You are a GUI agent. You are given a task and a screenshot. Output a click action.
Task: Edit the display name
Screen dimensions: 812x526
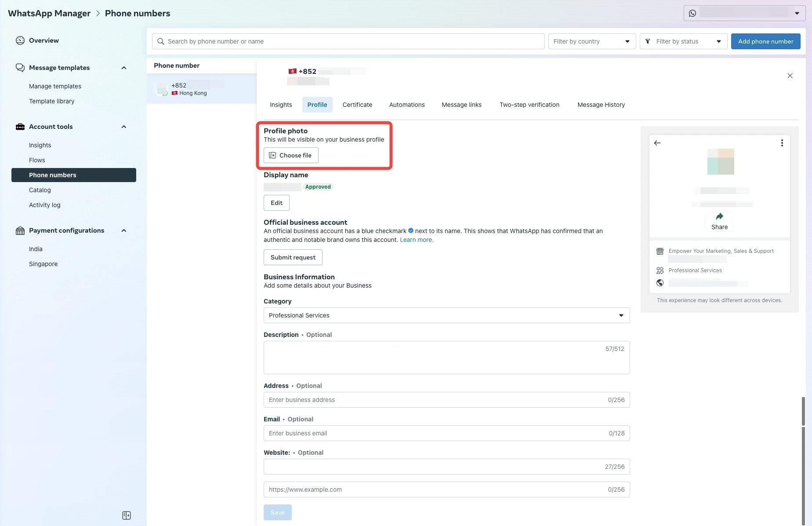[276, 203]
